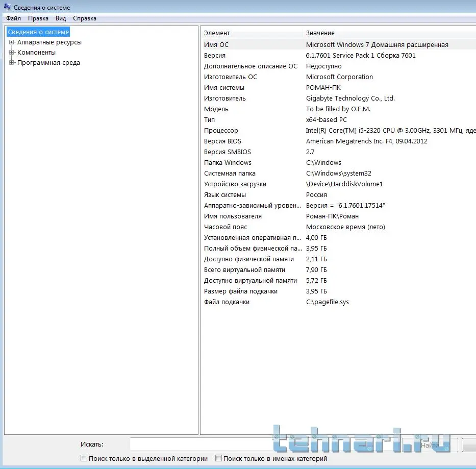Tick Поиск только в именах категорий checkbox
The height and width of the screenshot is (469, 476).
(218, 458)
